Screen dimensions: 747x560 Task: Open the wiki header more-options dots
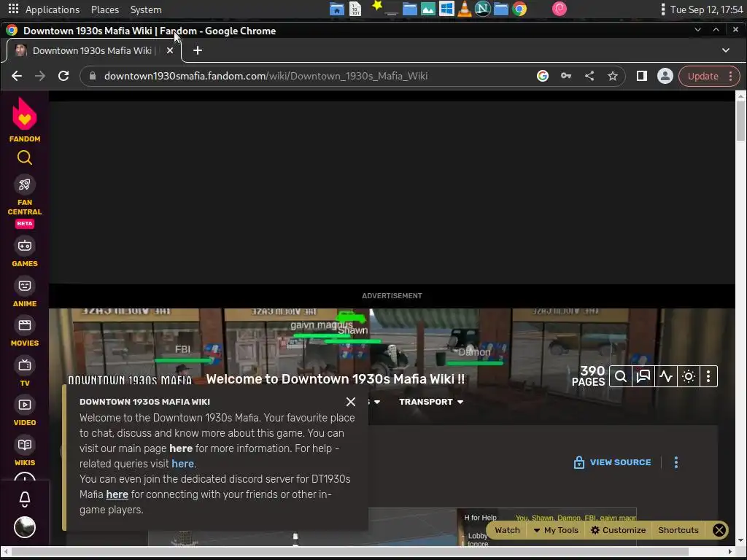708,377
